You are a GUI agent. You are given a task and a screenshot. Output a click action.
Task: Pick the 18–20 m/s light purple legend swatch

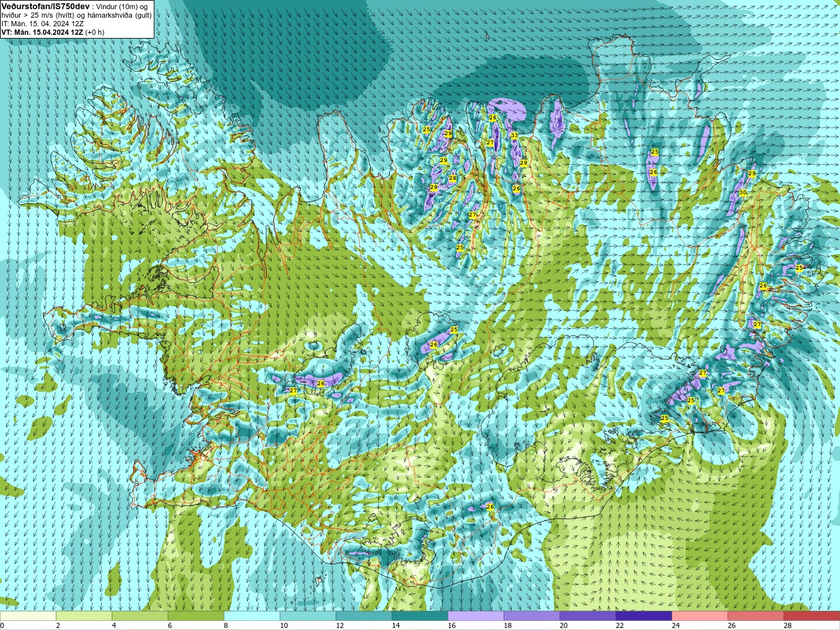tap(532, 616)
